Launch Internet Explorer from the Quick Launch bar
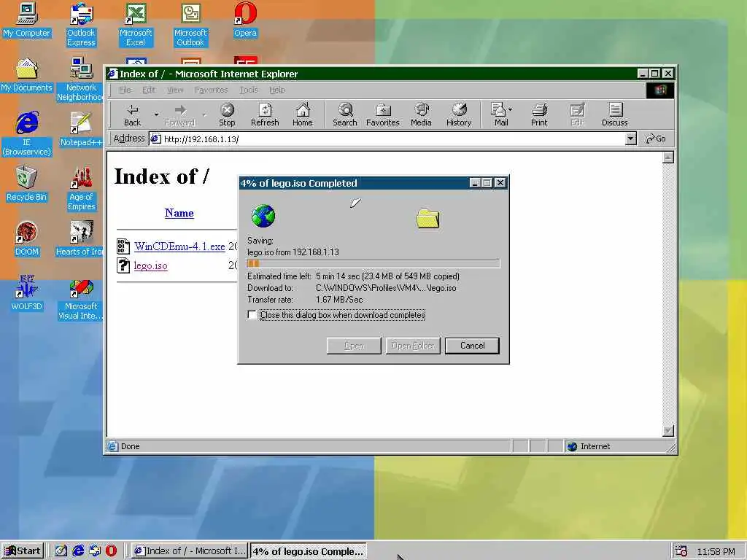The width and height of the screenshot is (747, 560). (78, 551)
